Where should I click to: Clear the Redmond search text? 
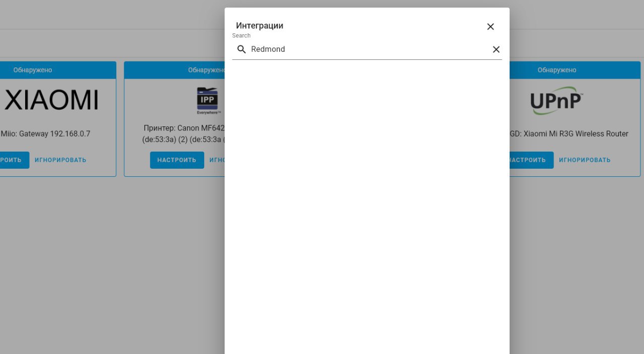(x=496, y=49)
